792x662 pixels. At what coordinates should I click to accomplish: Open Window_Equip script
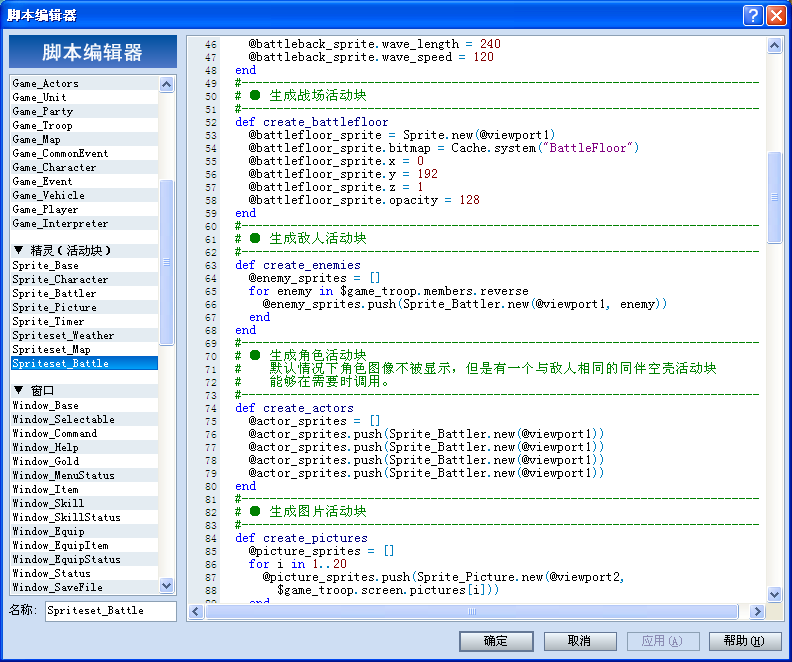coord(84,531)
